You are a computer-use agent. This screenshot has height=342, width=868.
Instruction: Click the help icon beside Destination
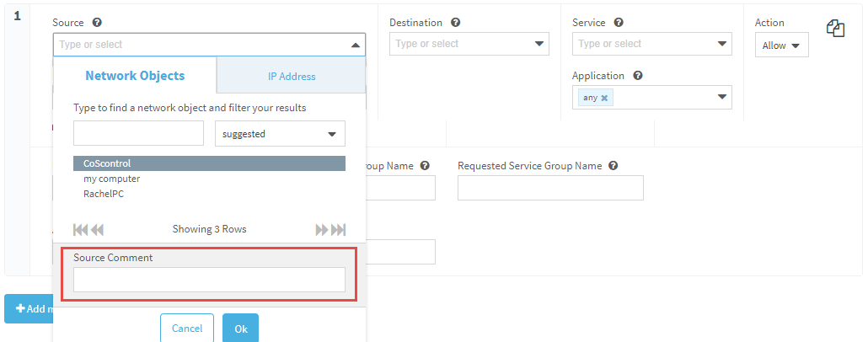(456, 23)
